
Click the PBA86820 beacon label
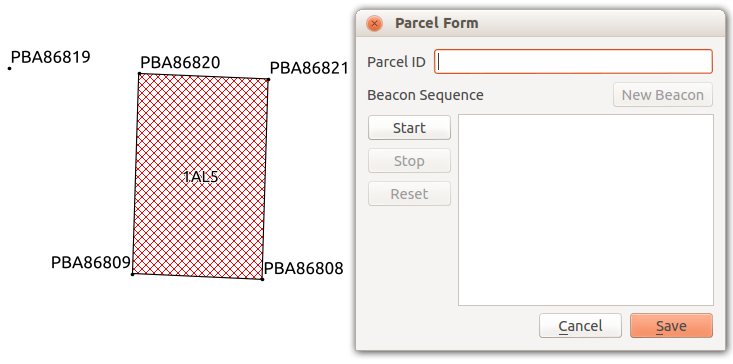click(x=180, y=62)
